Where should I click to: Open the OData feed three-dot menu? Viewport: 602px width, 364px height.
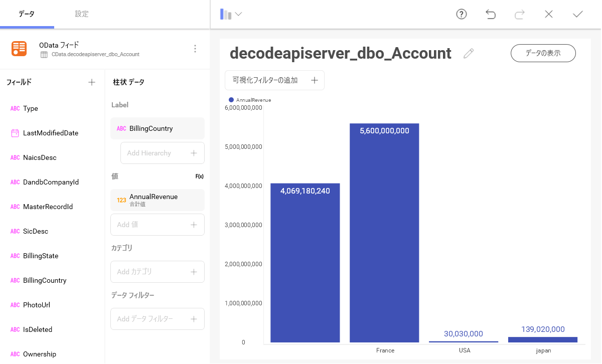[x=195, y=49]
